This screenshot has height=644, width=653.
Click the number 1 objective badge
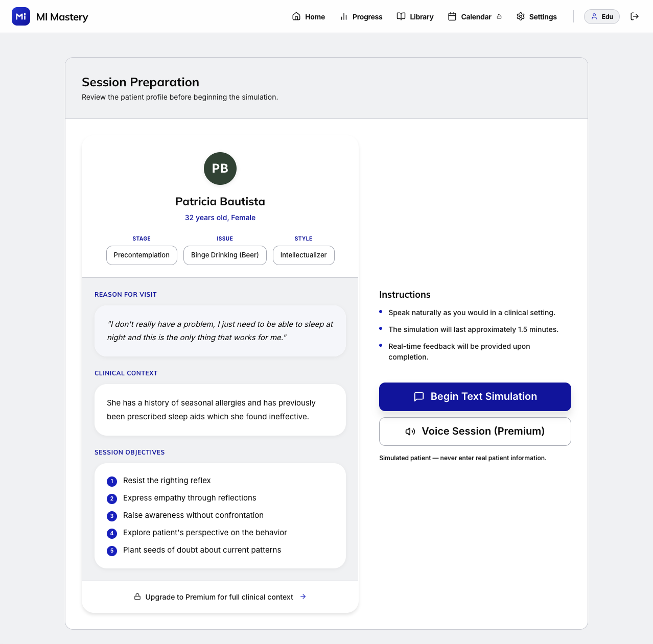(112, 481)
